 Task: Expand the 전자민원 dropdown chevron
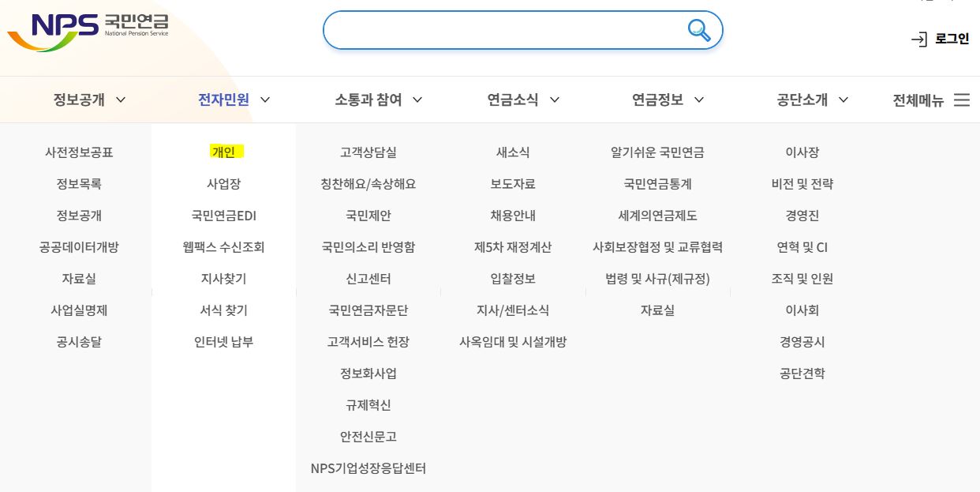click(265, 100)
